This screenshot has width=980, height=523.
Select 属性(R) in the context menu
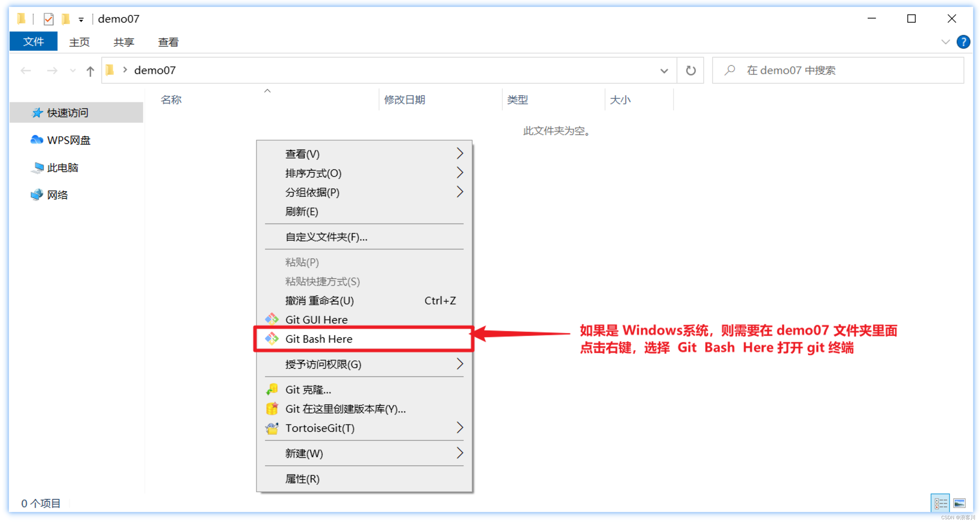pos(302,478)
